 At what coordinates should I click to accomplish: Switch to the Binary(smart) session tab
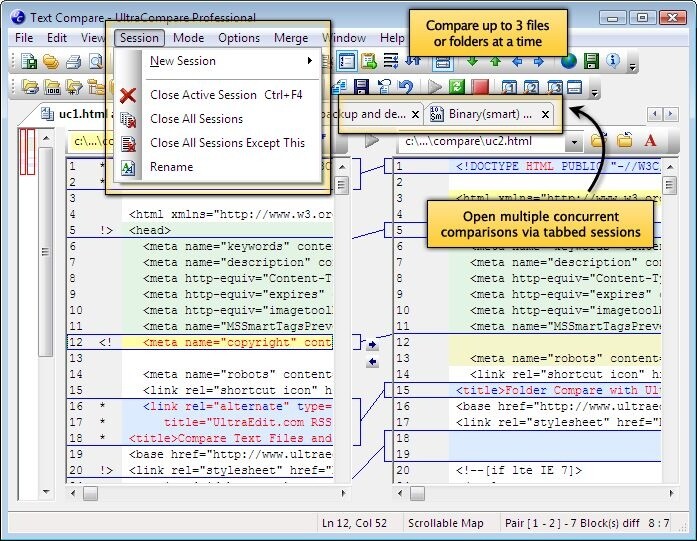click(x=483, y=114)
